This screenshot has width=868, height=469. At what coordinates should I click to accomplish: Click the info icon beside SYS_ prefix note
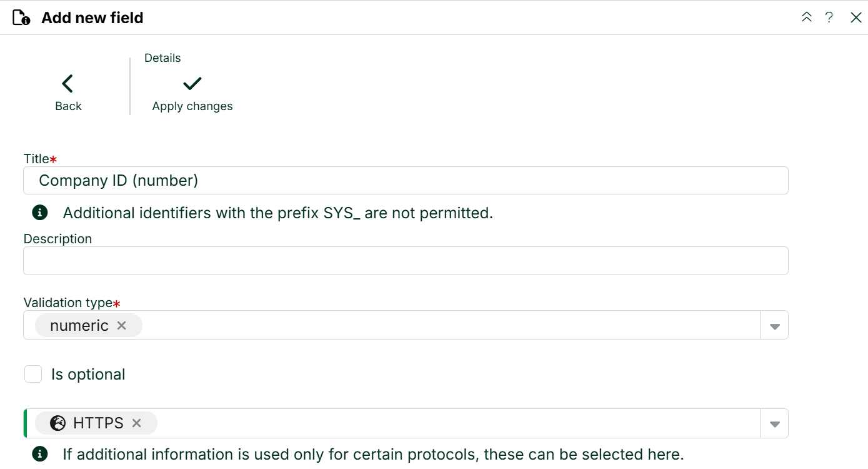click(40, 213)
